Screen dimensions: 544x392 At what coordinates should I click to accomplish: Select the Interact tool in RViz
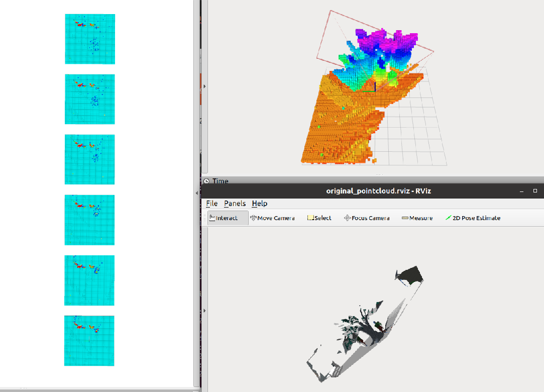[x=228, y=218]
